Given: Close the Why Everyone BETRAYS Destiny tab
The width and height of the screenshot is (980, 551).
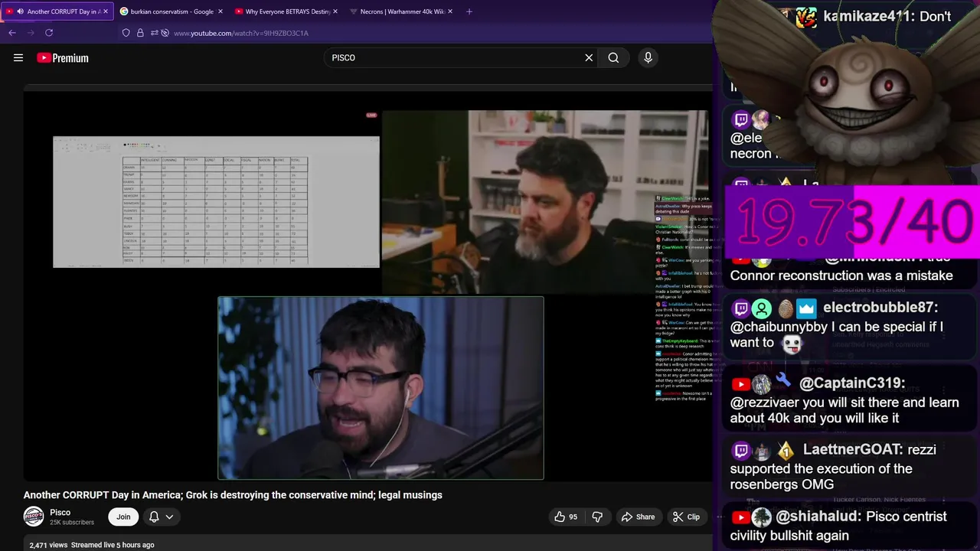Looking at the screenshot, I should (335, 11).
